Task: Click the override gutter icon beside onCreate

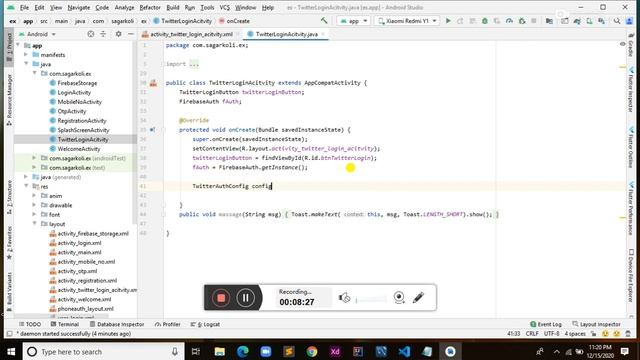Action: tap(152, 130)
